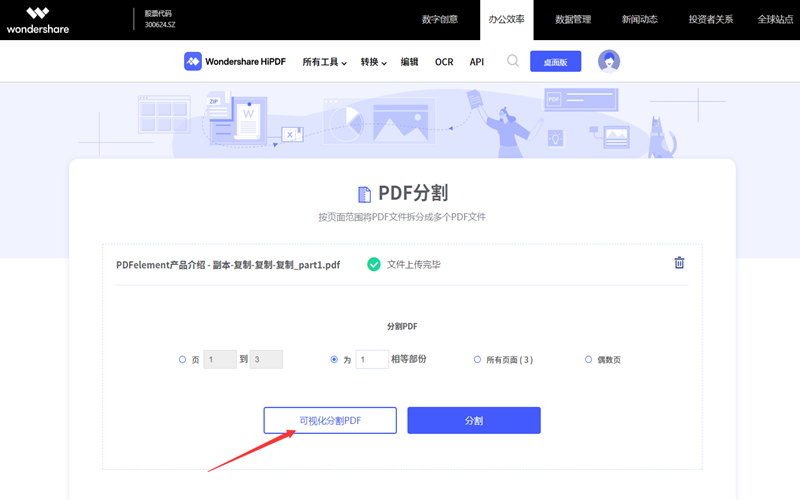Select the 偶数页 radio button
This screenshot has width=800, height=500.
(588, 360)
